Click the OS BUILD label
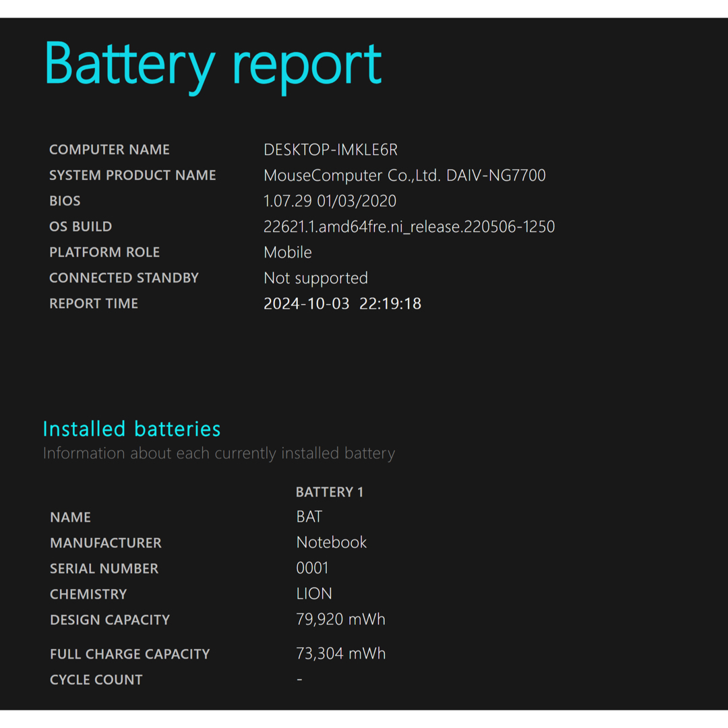 point(80,226)
